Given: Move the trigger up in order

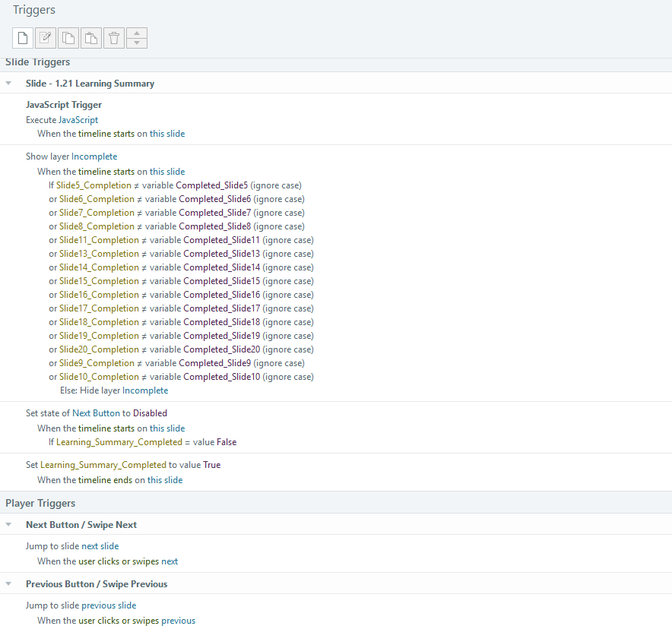Looking at the screenshot, I should [137, 33].
